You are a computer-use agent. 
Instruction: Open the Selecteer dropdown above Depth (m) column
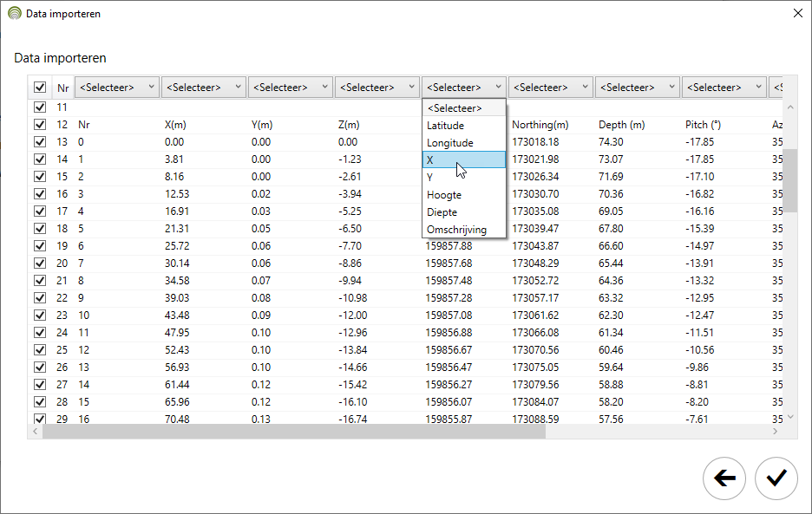637,87
